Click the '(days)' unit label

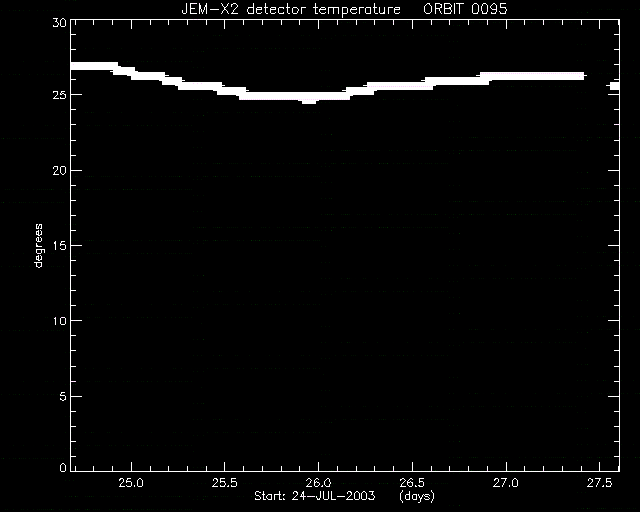point(417,496)
